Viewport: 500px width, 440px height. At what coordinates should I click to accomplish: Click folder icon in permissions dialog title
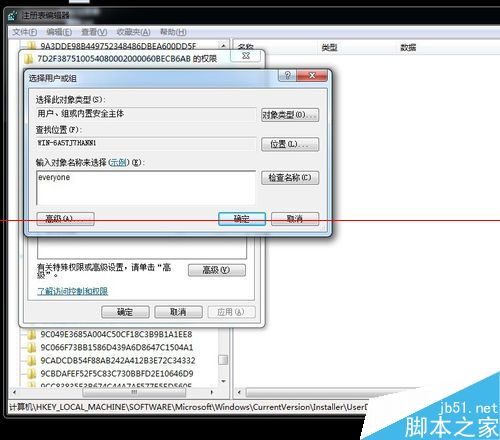(29, 59)
